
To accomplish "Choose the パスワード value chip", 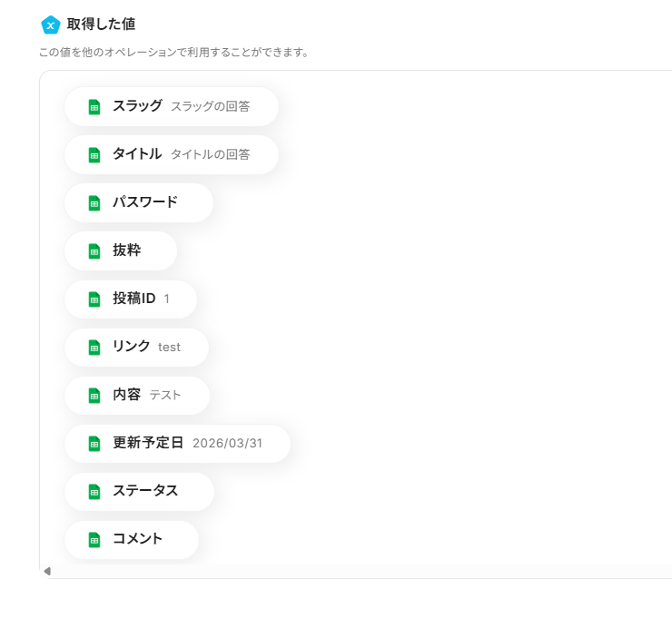I will pyautogui.click(x=139, y=203).
